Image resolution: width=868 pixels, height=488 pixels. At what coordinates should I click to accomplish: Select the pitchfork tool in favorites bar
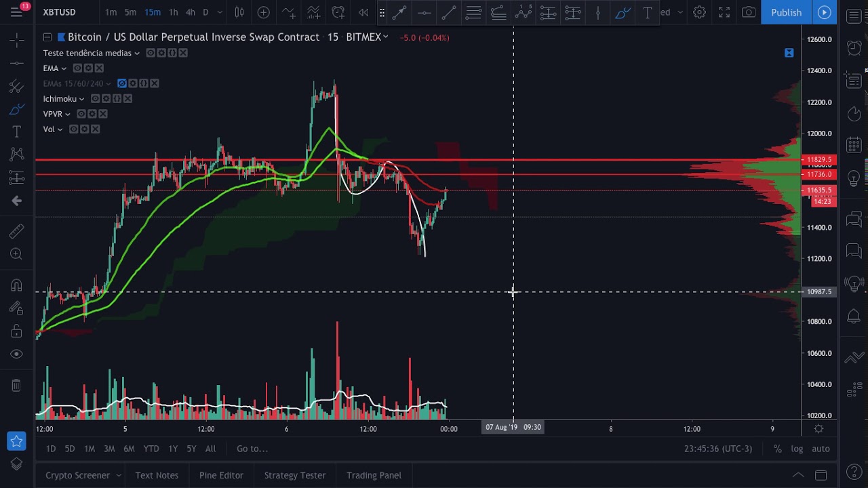pos(498,12)
